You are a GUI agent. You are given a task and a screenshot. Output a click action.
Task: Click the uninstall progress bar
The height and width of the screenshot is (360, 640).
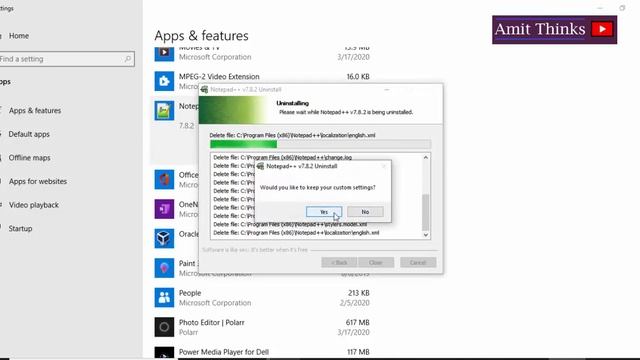point(320,144)
